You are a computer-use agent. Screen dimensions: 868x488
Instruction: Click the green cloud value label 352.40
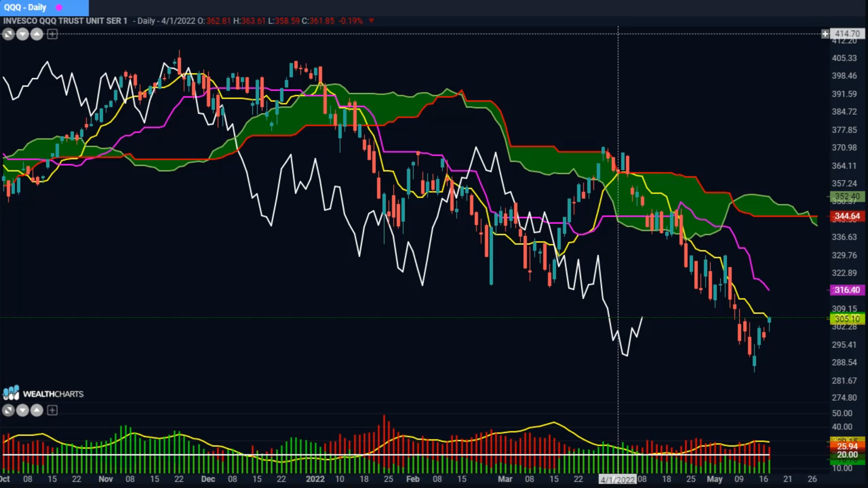(x=848, y=196)
